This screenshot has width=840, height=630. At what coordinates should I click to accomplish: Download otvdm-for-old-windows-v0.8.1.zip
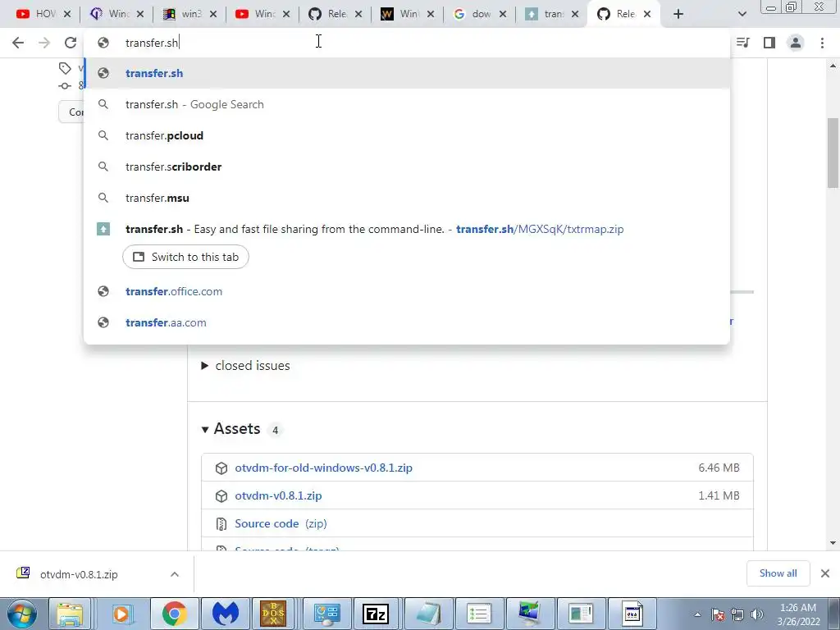(x=323, y=468)
